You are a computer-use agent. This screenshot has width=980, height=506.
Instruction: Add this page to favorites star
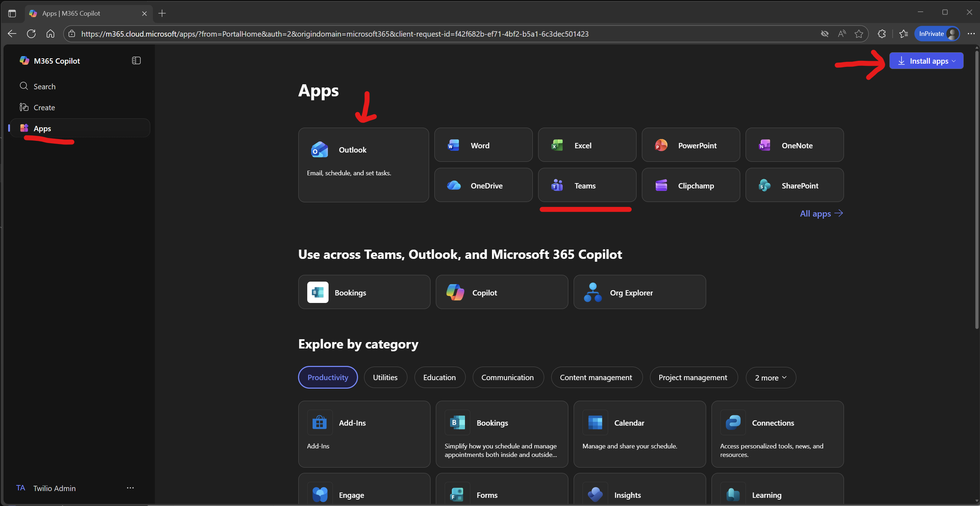(859, 34)
